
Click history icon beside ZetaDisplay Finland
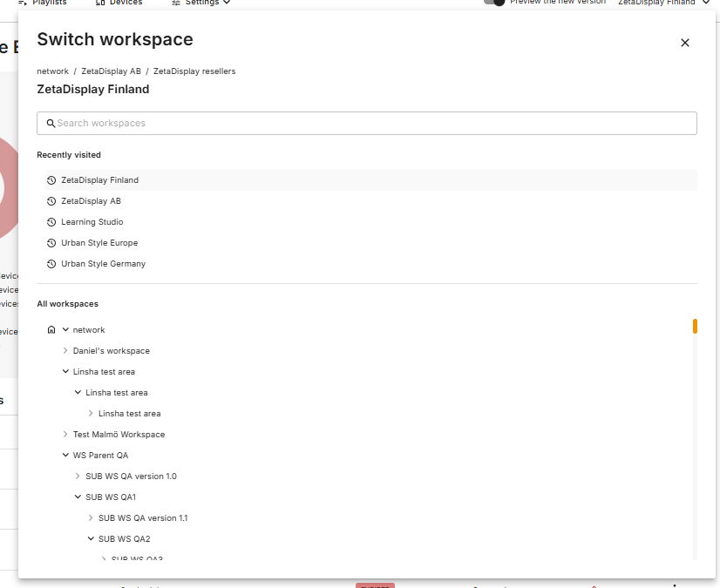click(x=51, y=180)
